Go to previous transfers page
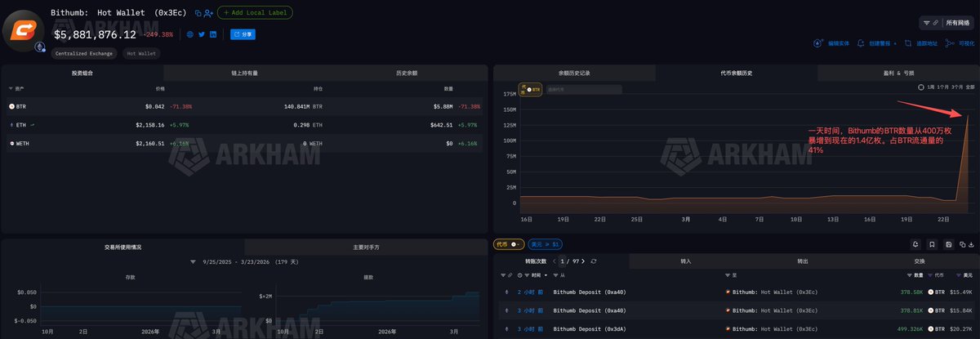The height and width of the screenshot is (339, 980). [555, 261]
